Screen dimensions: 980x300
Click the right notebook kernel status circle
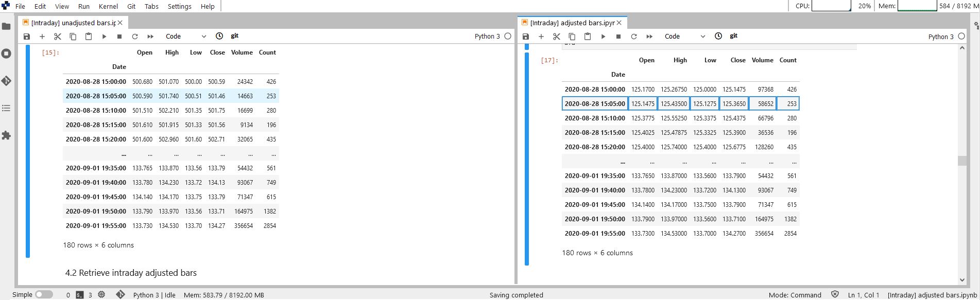click(961, 36)
